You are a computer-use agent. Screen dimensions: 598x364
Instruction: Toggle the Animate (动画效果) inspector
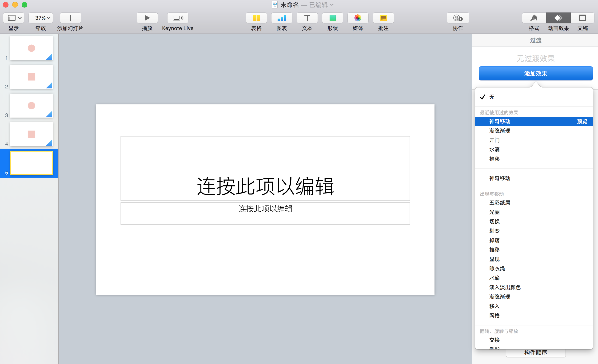coord(558,18)
